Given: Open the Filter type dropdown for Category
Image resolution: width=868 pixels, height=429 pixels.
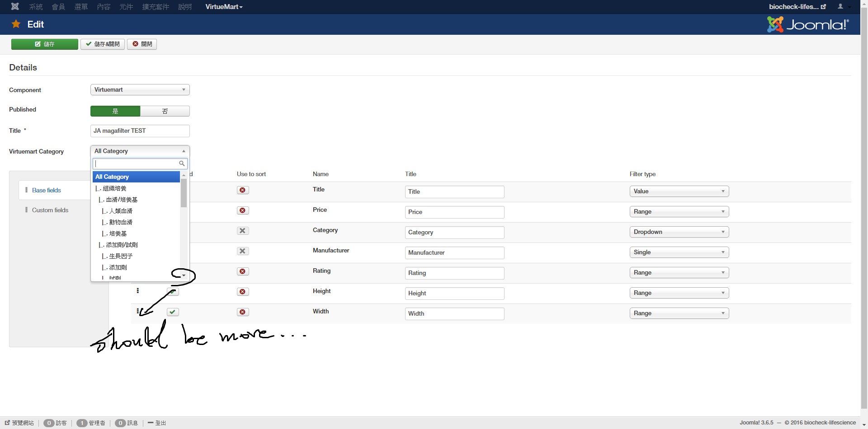Looking at the screenshot, I should point(679,232).
